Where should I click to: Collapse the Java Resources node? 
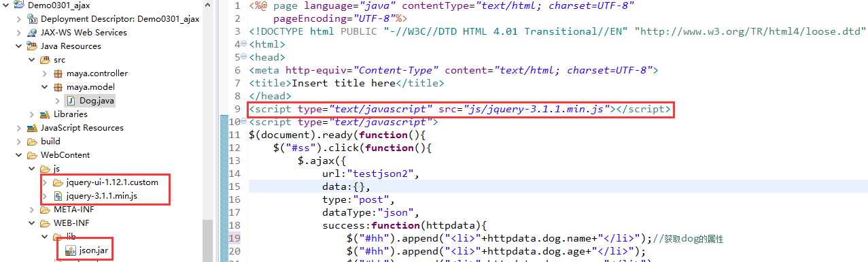click(x=19, y=46)
